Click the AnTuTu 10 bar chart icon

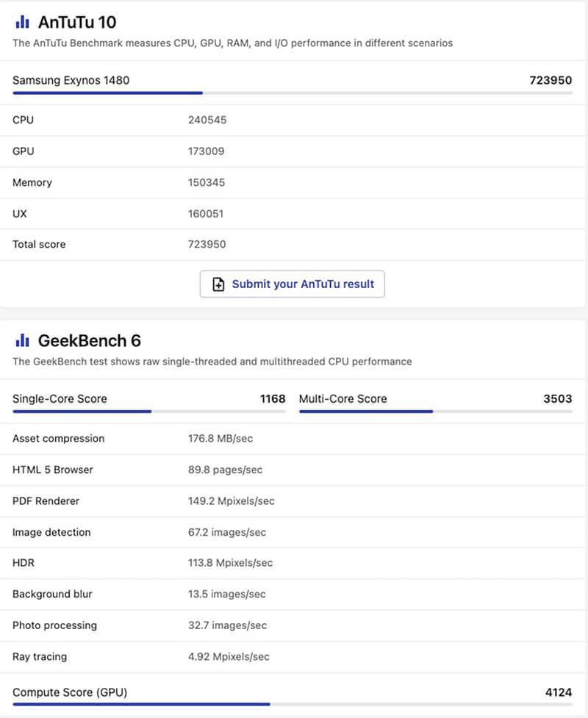pyautogui.click(x=23, y=22)
